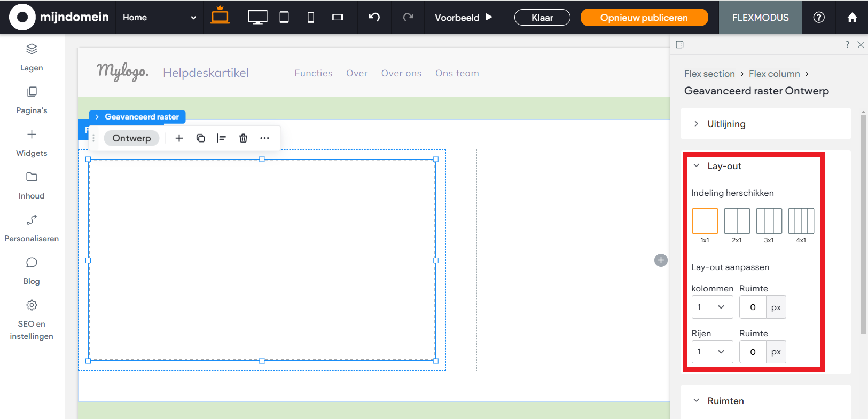Open the Inhoud content panel
This screenshot has width=868, height=419.
pos(32,186)
